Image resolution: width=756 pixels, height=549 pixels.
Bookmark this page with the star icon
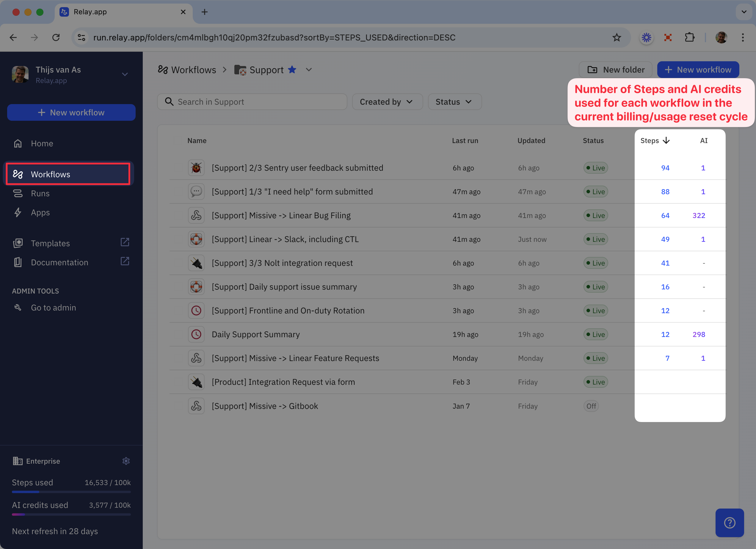coord(616,37)
